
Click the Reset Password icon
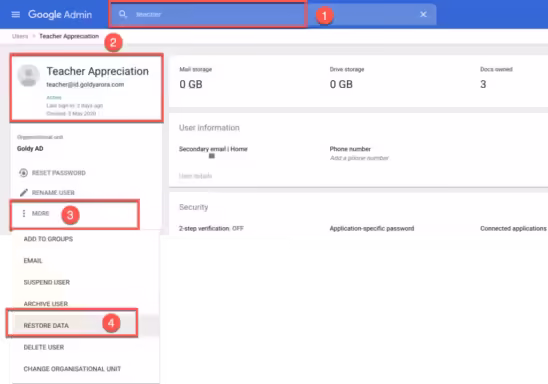(23, 173)
